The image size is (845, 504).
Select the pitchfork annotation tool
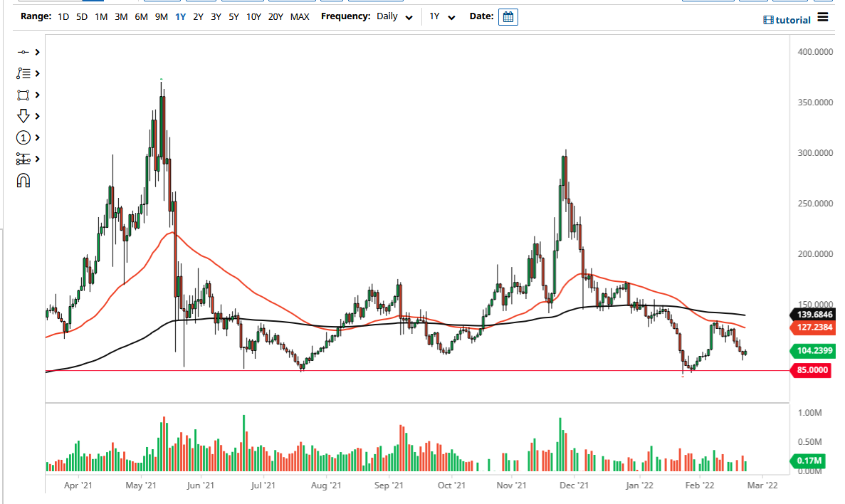(21, 73)
